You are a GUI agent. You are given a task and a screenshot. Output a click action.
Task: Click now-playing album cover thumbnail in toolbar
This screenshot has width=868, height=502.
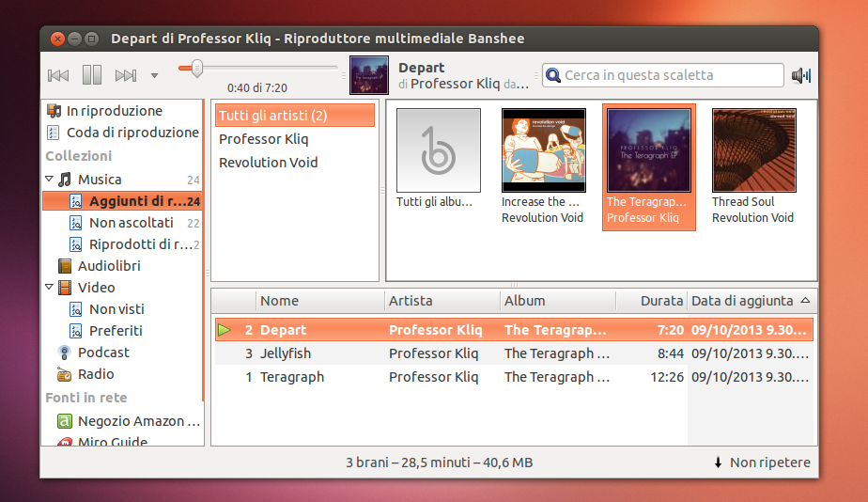369,75
